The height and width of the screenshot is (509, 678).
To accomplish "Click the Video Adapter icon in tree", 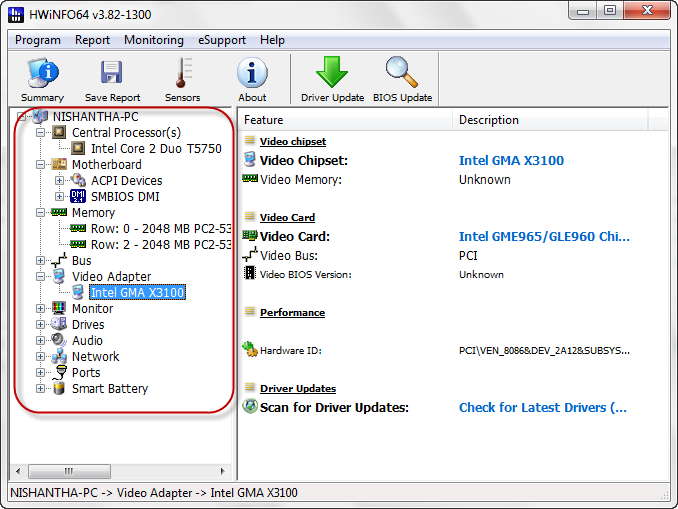I will click(x=59, y=276).
